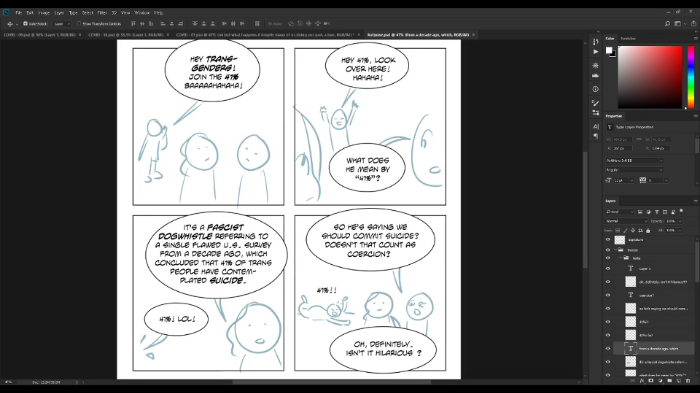Select the Move tool icon in options bar
Image resolution: width=700 pixels, height=393 pixels.
[x=10, y=24]
